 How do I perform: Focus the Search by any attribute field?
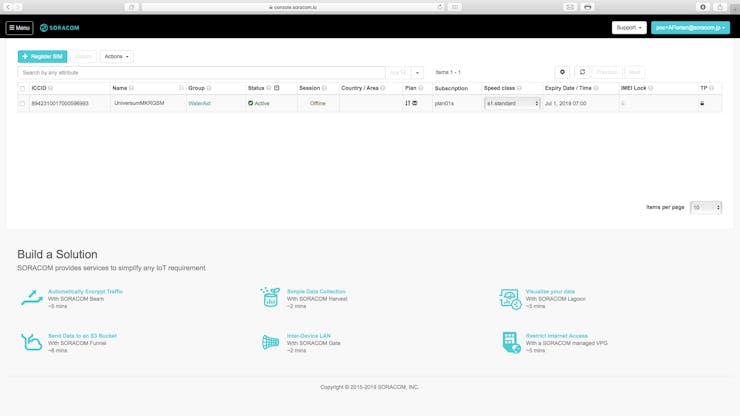tap(202, 73)
